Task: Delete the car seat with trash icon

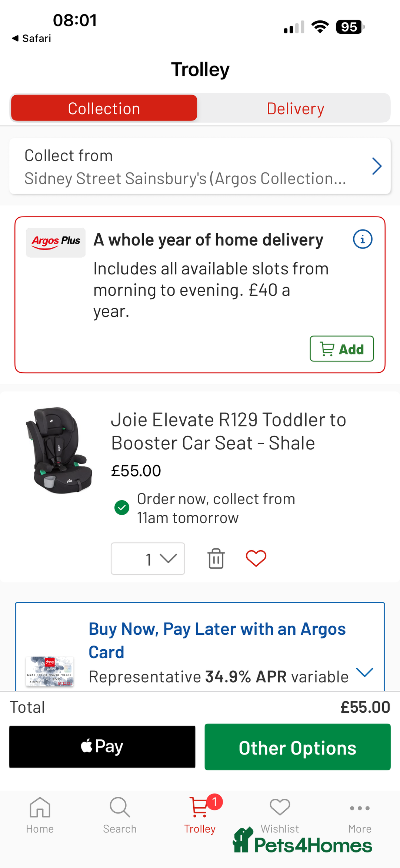Action: pyautogui.click(x=216, y=558)
